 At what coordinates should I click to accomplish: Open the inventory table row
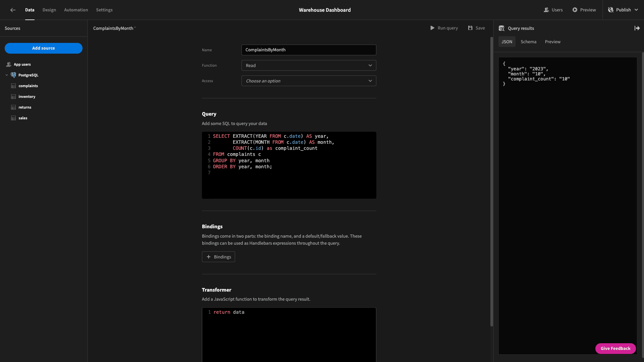point(44,97)
